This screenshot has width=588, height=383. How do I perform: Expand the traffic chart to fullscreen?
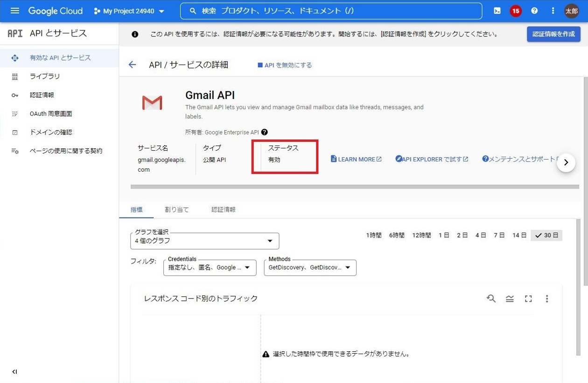(528, 299)
